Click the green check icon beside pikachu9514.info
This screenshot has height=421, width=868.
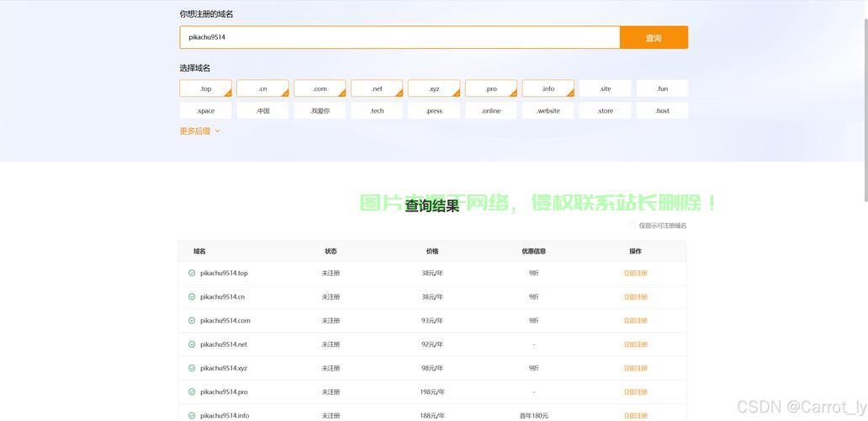(192, 415)
